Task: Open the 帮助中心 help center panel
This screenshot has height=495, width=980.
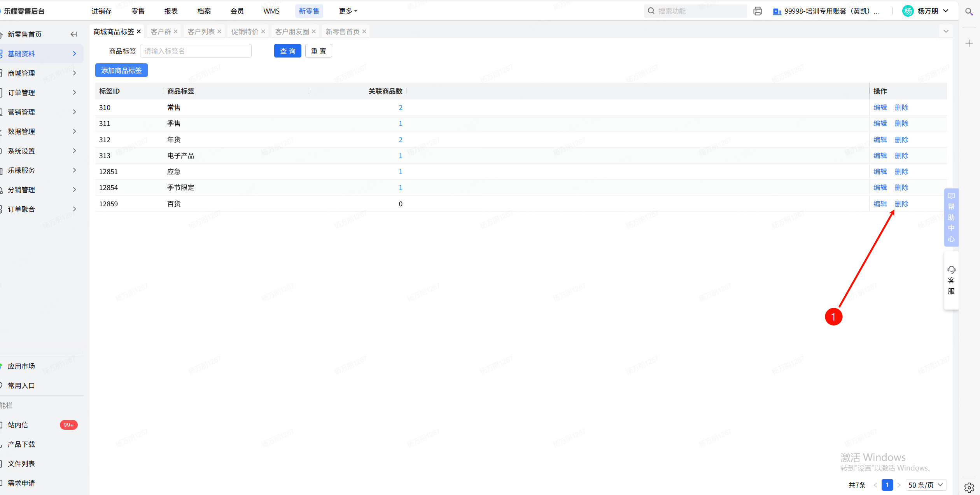Action: click(x=951, y=218)
